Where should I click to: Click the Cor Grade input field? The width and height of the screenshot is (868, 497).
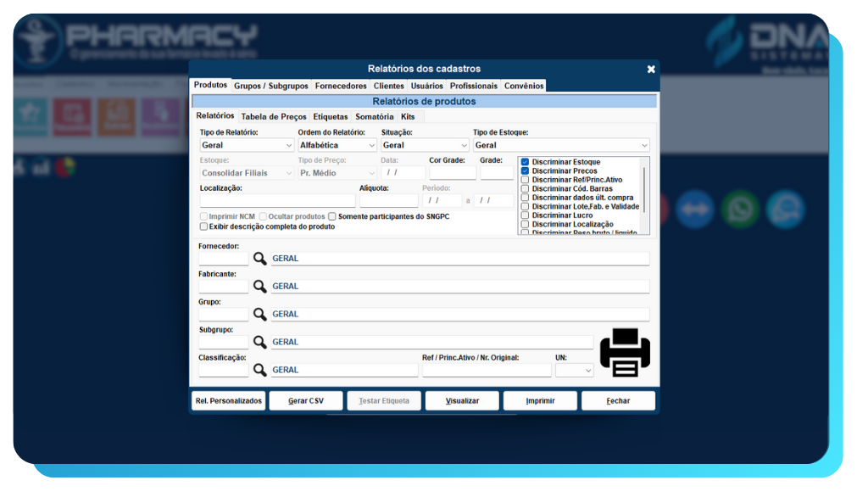(x=453, y=173)
